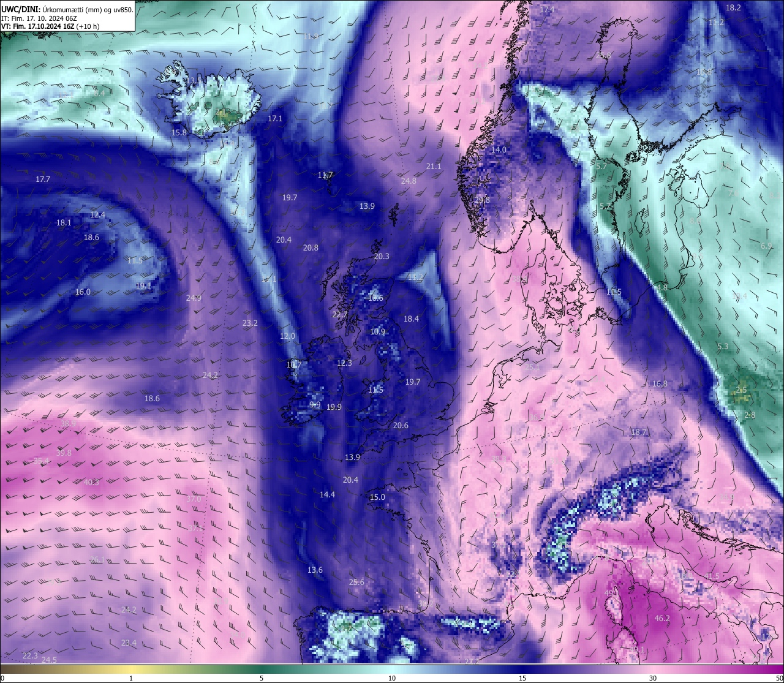Click the 39.8 value on the map

[x=64, y=453]
